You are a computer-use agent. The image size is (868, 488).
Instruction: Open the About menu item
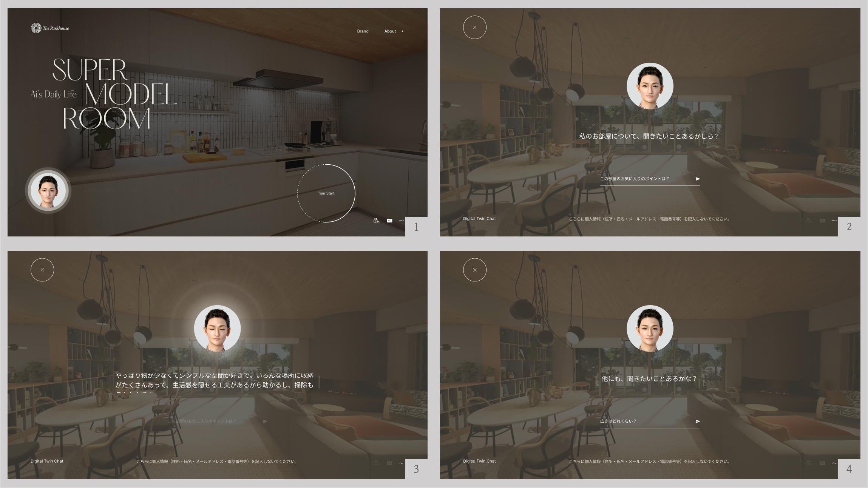click(x=390, y=31)
